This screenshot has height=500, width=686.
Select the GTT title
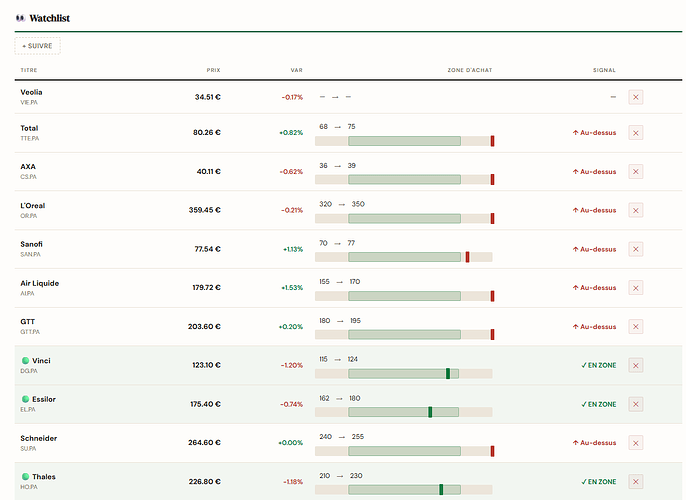(x=28, y=322)
